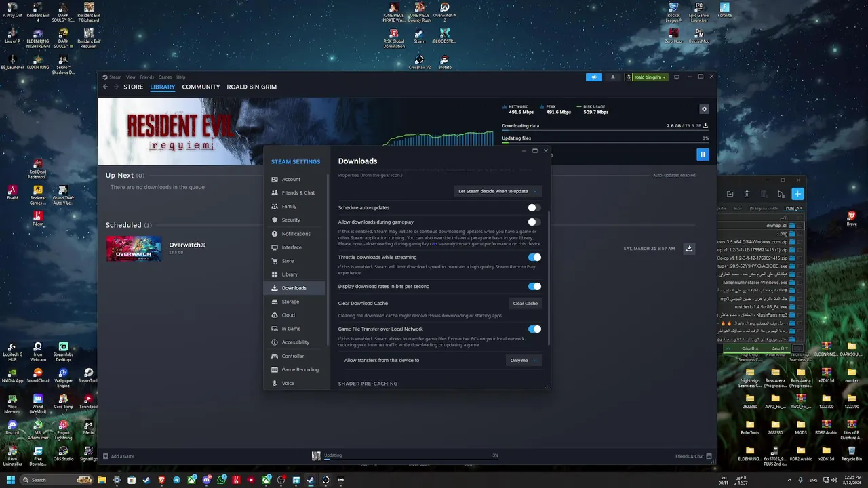Turn off Game File Transfer over Local Network
The width and height of the screenshot is (868, 488).
(534, 329)
